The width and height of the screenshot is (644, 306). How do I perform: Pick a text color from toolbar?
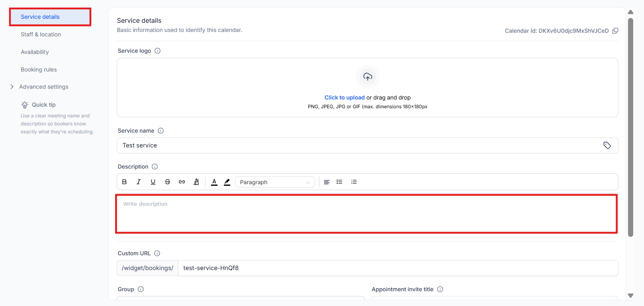coord(214,182)
